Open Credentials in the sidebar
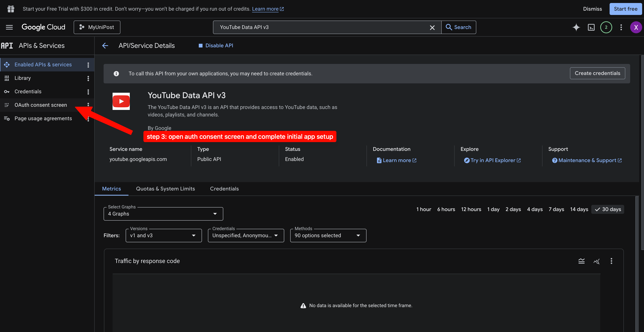This screenshot has width=644, height=332. point(28,91)
